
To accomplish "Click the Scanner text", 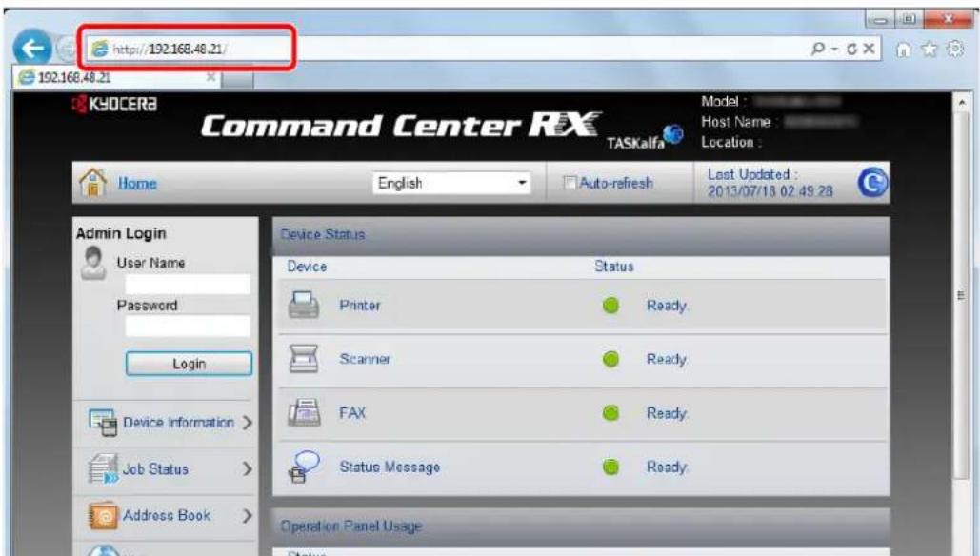I will (x=365, y=359).
